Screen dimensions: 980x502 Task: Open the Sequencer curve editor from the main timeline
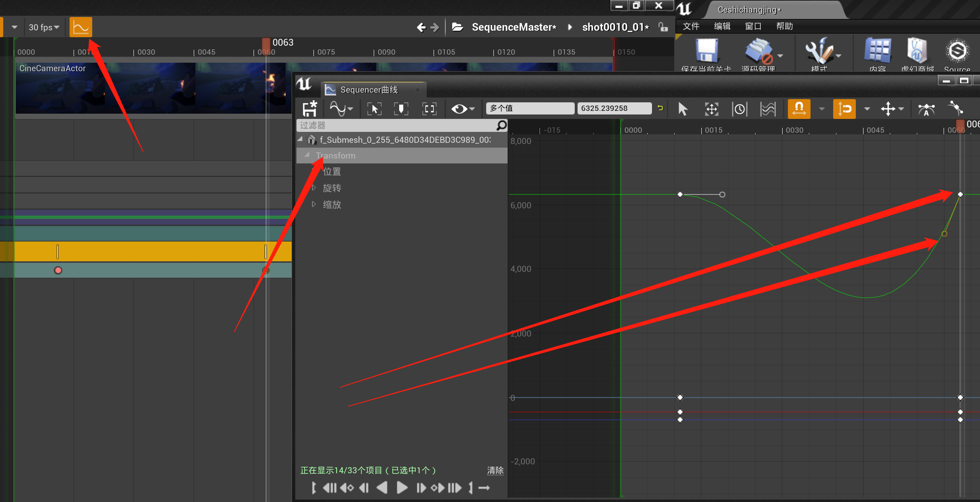pos(80,27)
